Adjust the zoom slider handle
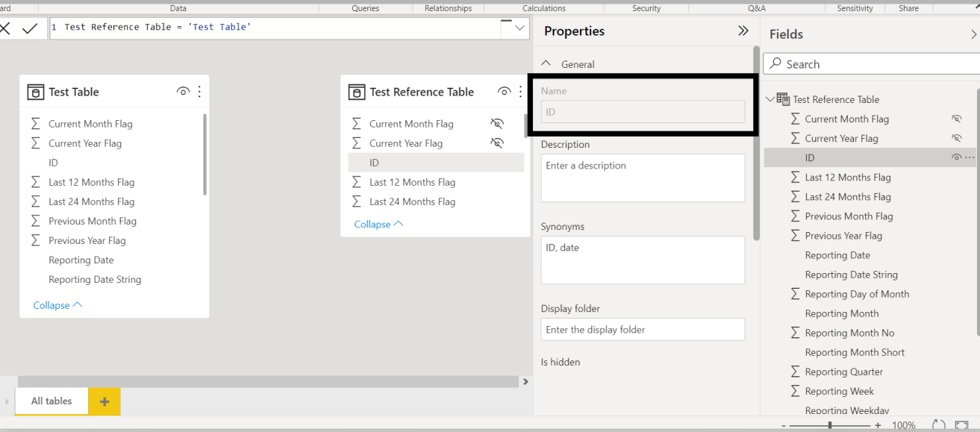 (x=830, y=425)
